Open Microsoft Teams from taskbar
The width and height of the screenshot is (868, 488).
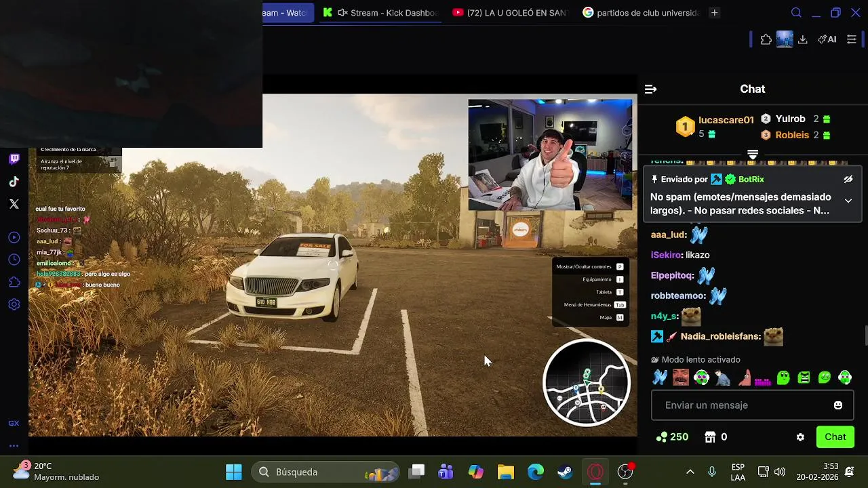[x=446, y=472]
